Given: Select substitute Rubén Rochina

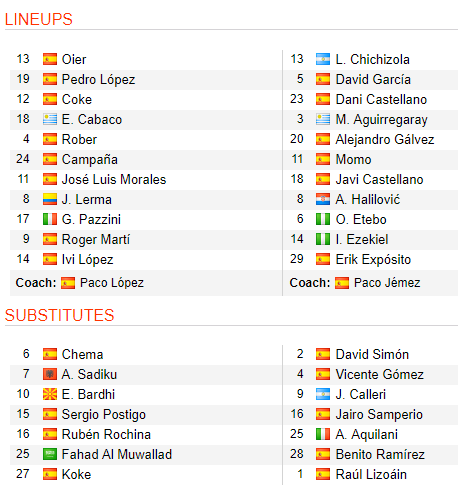Looking at the screenshot, I should tap(106, 434).
